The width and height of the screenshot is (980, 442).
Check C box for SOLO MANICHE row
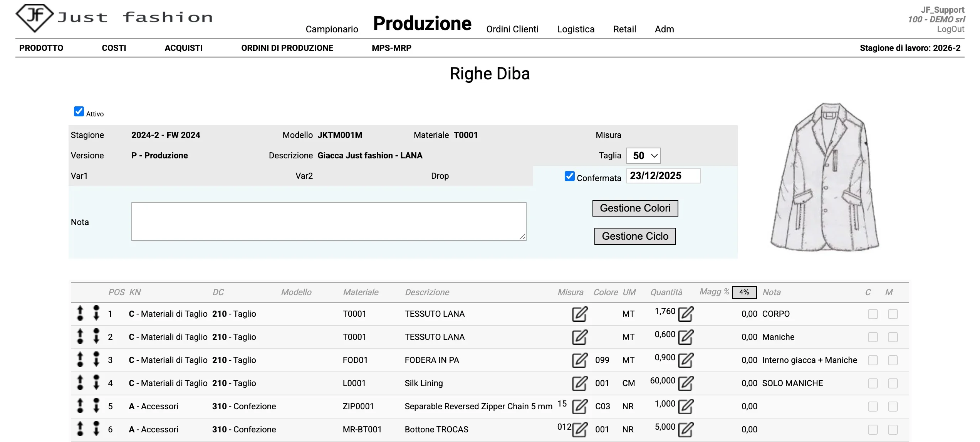click(873, 383)
